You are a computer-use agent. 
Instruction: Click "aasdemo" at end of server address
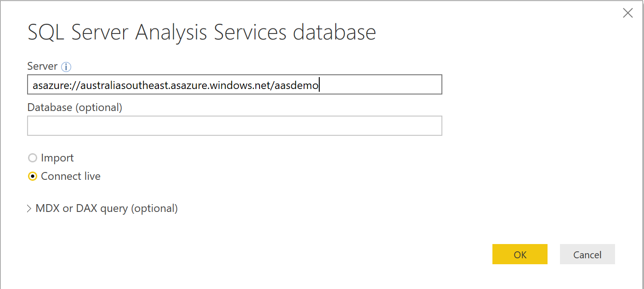coord(296,85)
